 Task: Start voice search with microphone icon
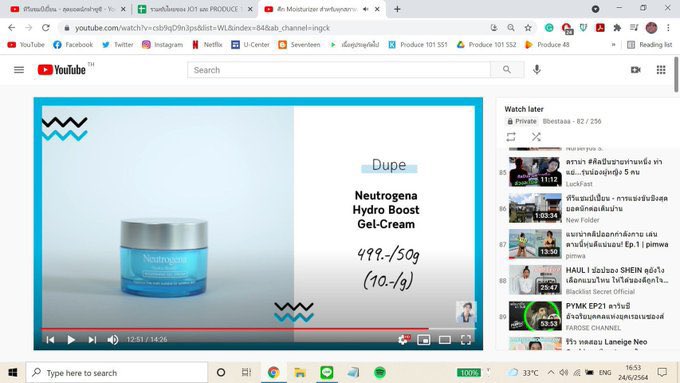coord(537,70)
